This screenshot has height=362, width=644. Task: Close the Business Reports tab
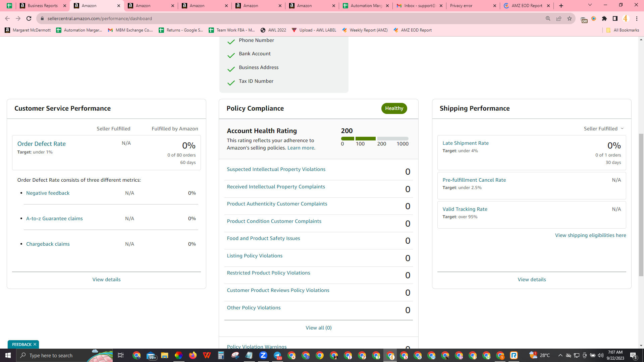point(65,6)
